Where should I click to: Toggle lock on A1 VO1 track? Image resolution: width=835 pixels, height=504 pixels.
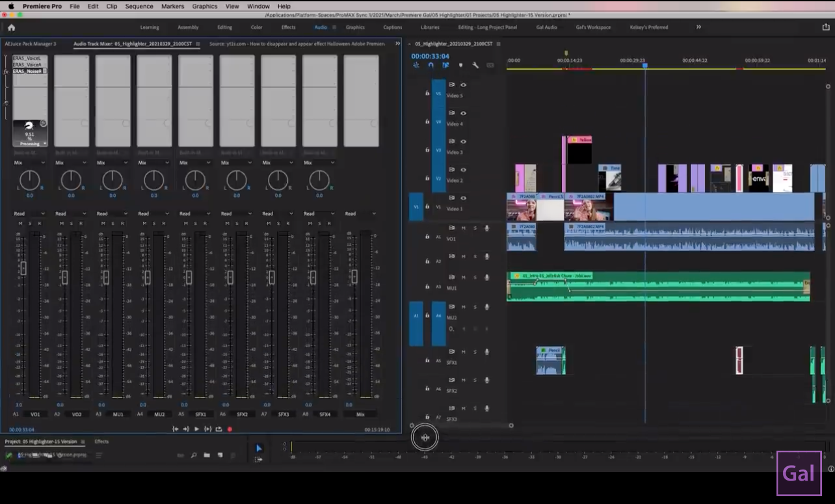point(427,237)
